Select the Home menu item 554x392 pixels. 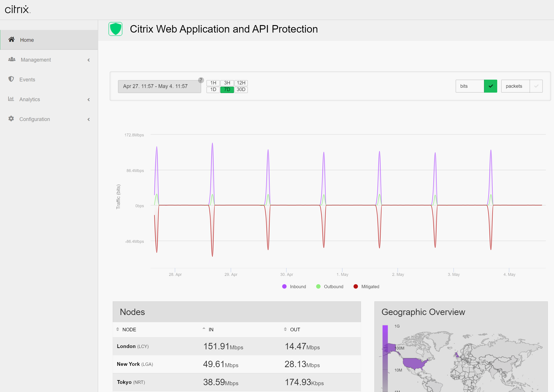pyautogui.click(x=27, y=40)
